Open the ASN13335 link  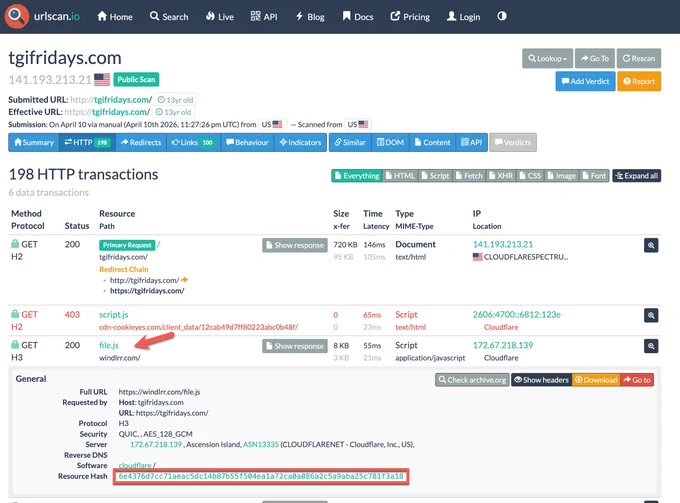pyautogui.click(x=261, y=444)
